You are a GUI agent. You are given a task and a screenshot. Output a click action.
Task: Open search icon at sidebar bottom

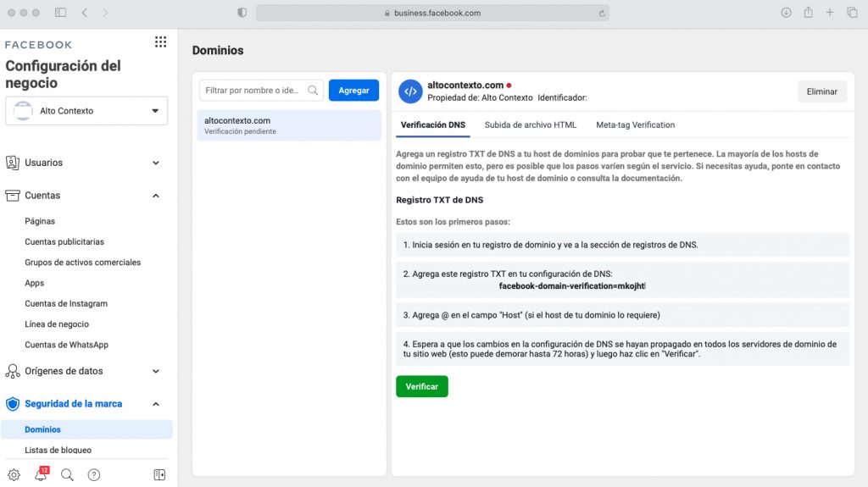pyautogui.click(x=67, y=475)
